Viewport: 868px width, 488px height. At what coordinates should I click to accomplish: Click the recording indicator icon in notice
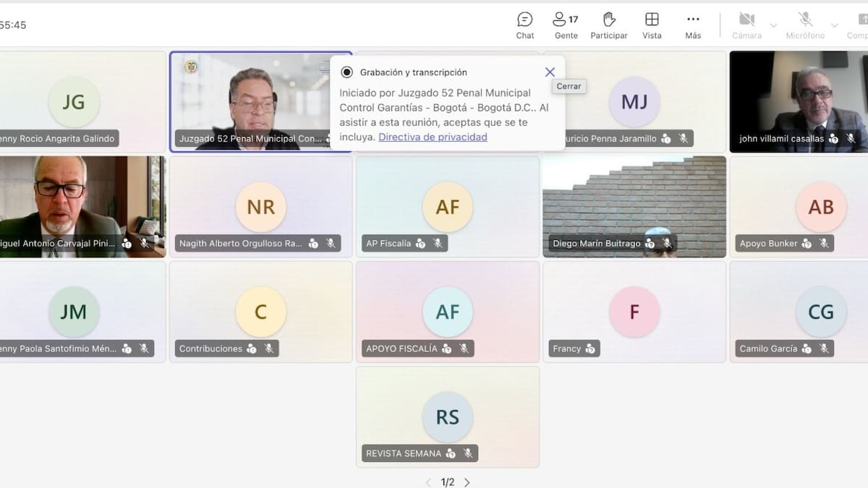tap(346, 72)
